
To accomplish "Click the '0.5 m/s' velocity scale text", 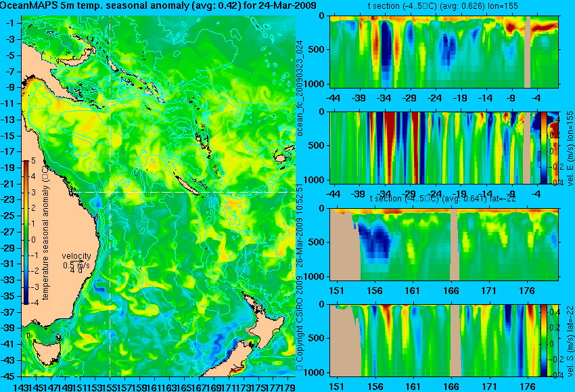I will tap(76, 265).
